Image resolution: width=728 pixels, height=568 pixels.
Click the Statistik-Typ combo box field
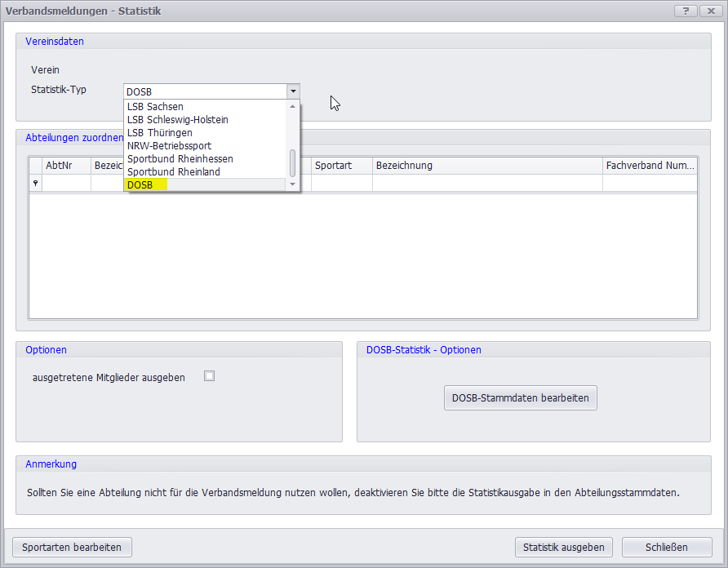coord(205,91)
